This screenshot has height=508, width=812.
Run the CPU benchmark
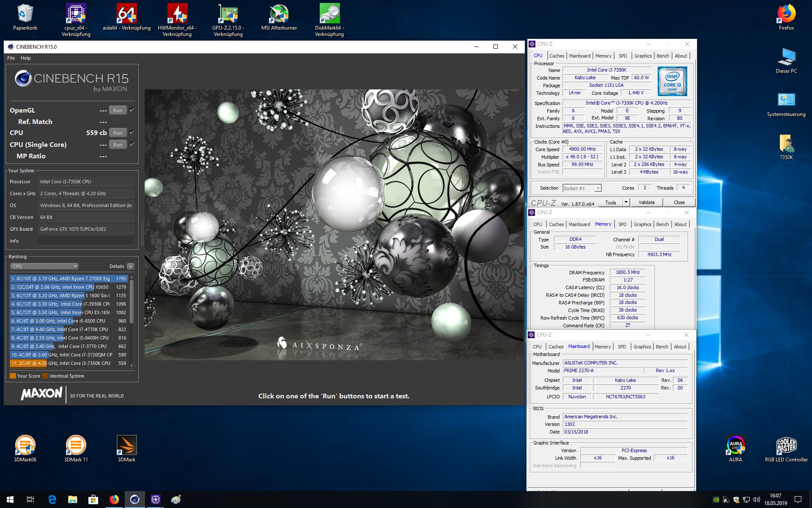coord(118,133)
